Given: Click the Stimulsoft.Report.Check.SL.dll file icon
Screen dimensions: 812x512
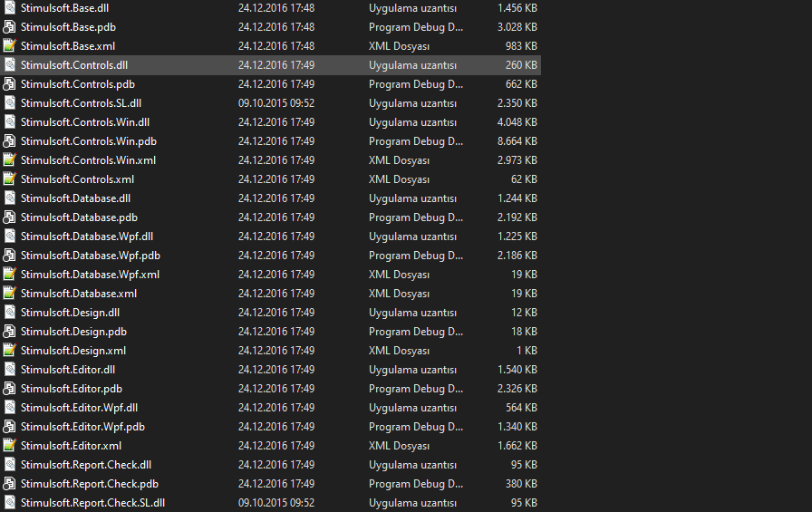Looking at the screenshot, I should coord(10,502).
